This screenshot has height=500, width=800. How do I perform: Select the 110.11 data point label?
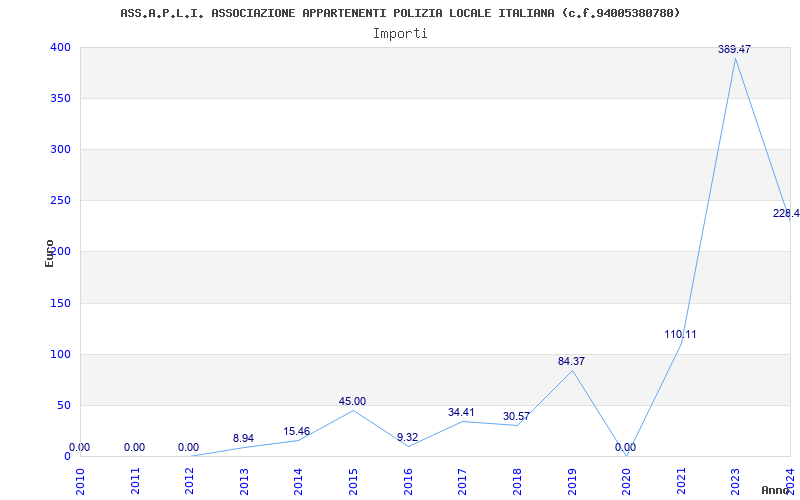click(x=680, y=334)
